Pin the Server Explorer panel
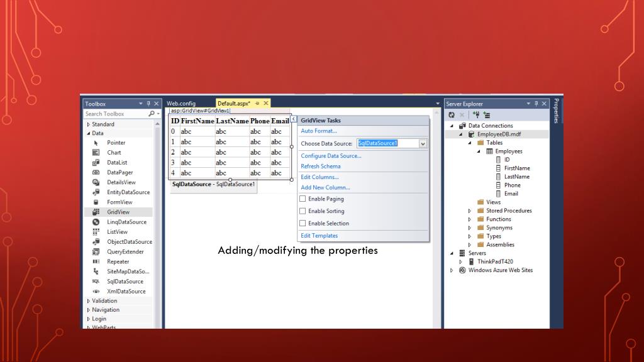This screenshot has height=362, width=644. (536, 104)
